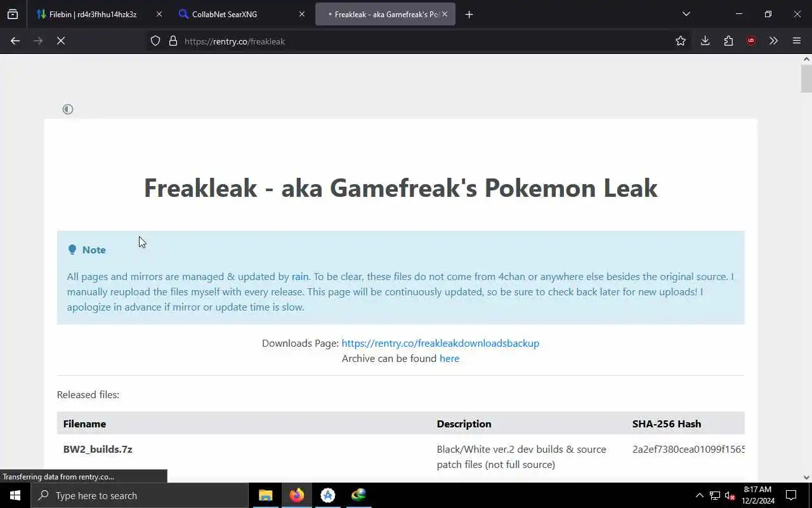Click the Note callout title
812x508 pixels.
[94, 250]
